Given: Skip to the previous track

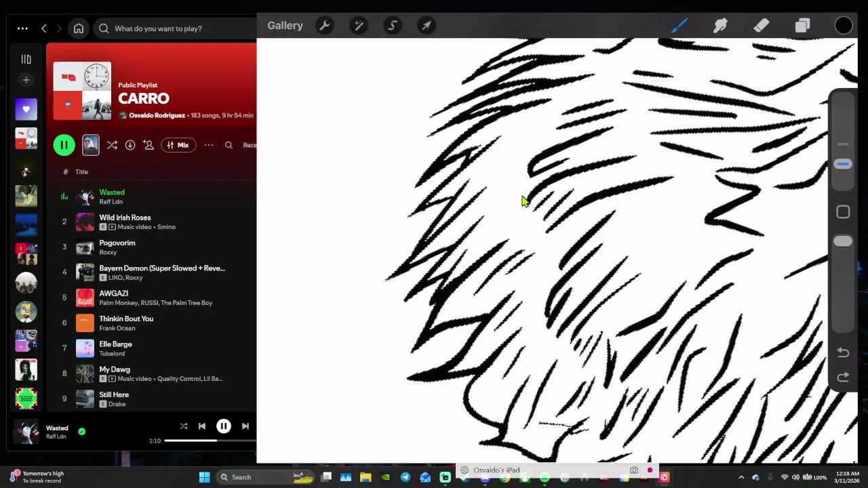Looking at the screenshot, I should point(202,426).
